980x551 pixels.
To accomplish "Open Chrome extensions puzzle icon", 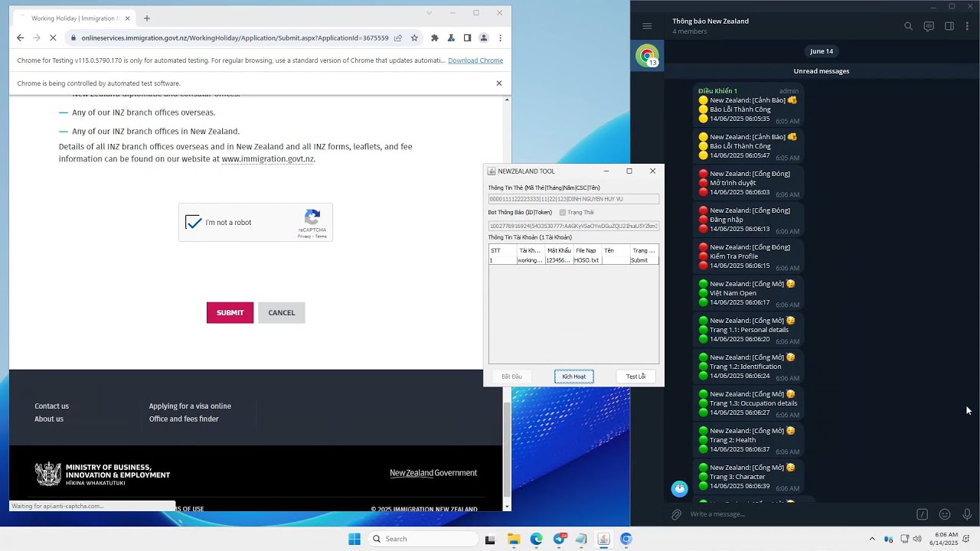I will tap(435, 37).
